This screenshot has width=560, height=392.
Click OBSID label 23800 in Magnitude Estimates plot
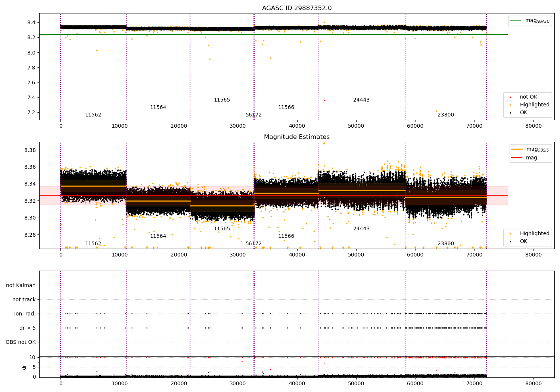(446, 244)
